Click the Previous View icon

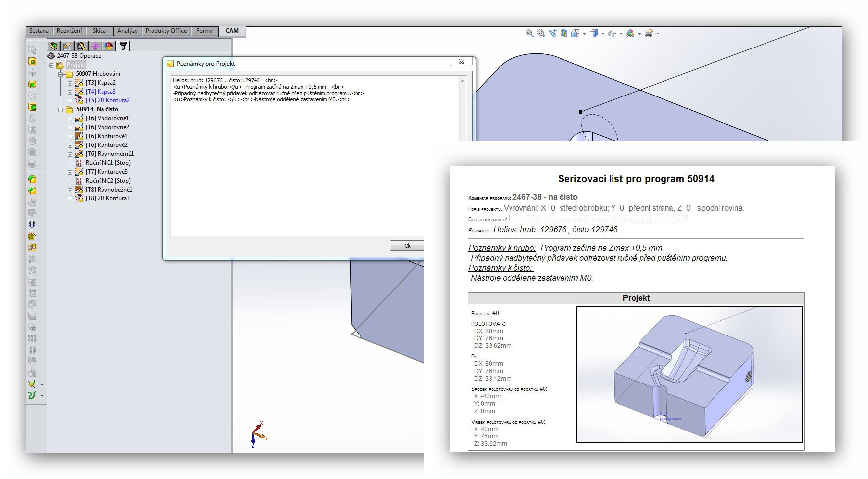(x=553, y=33)
